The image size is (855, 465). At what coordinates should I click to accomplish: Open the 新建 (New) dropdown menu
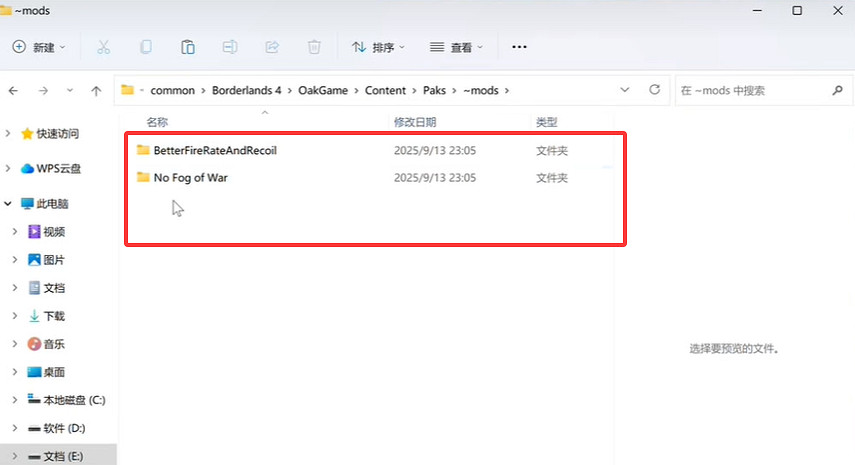pyautogui.click(x=39, y=47)
